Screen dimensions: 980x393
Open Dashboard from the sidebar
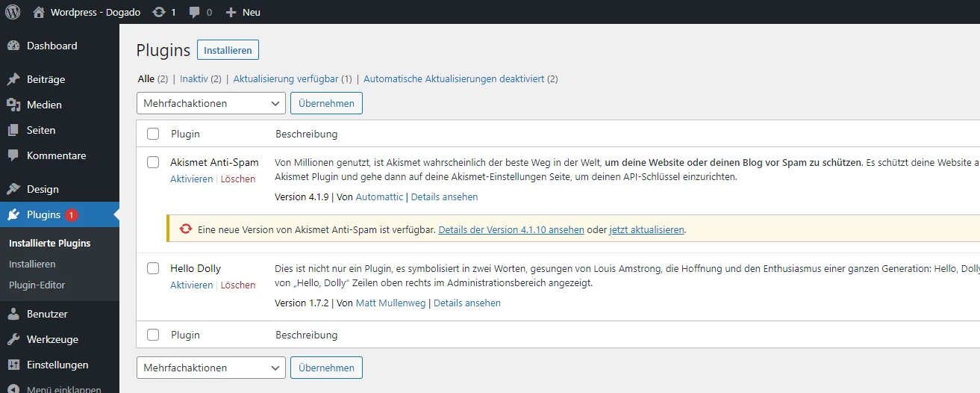(x=52, y=46)
